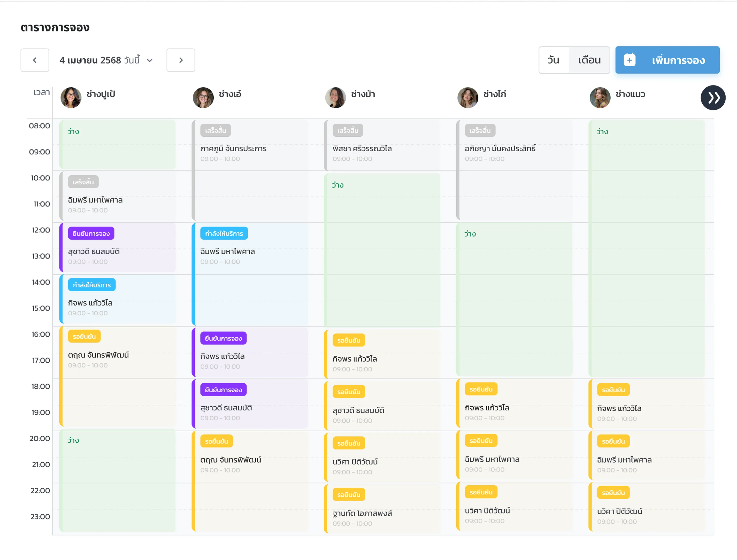Click ช่างปูเป้ profile avatar
The width and height of the screenshot is (737, 560).
[71, 98]
